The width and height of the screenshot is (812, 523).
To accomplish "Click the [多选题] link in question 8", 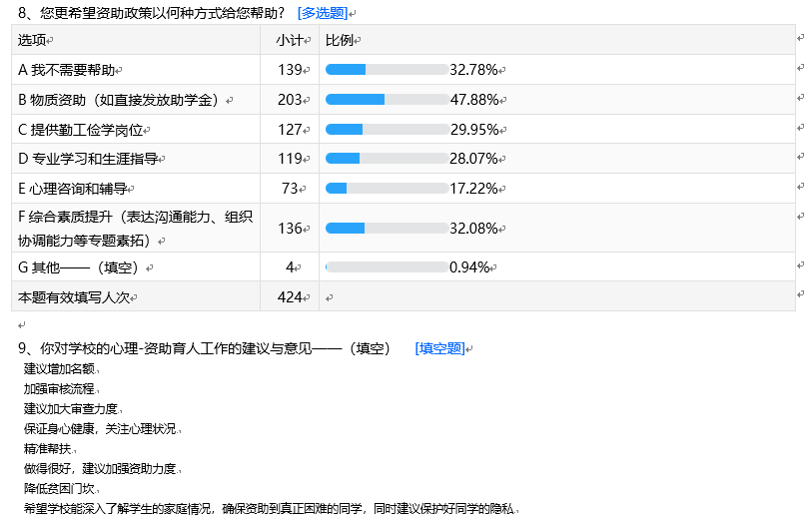I will (322, 13).
